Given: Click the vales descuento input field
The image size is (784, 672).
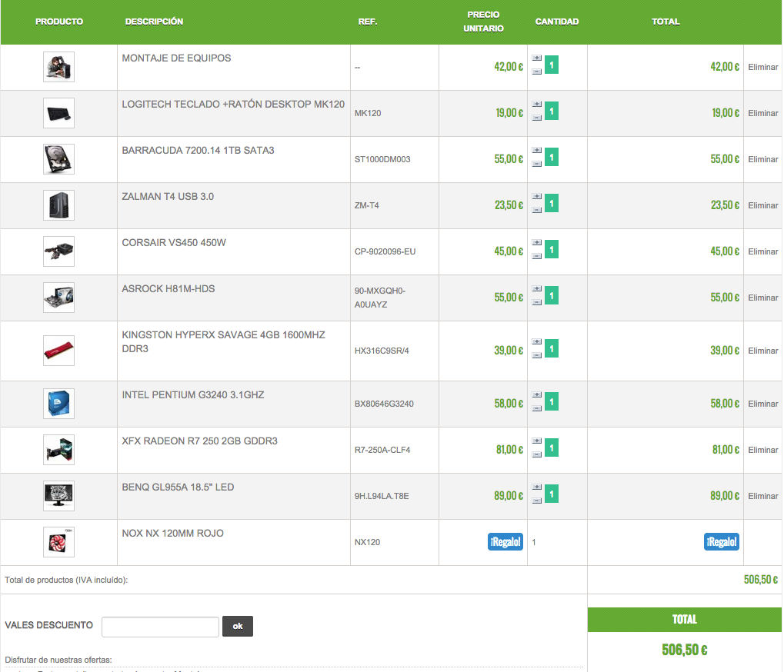Looking at the screenshot, I should coord(160,627).
